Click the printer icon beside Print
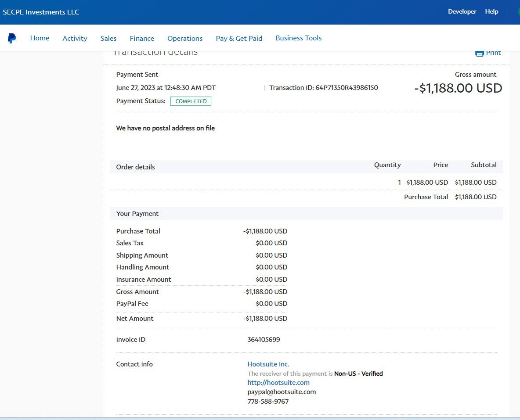Image resolution: width=520 pixels, height=420 pixels. [x=479, y=54]
